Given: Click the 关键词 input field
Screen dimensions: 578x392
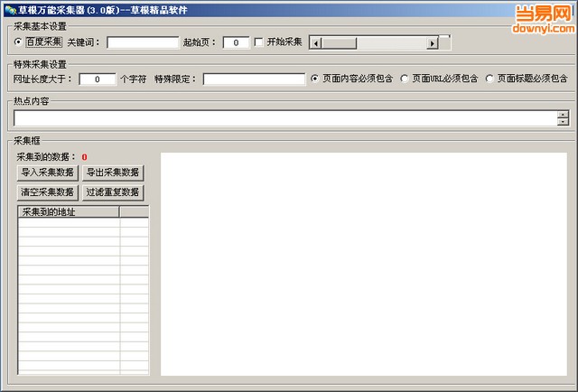Looking at the screenshot, I should click(143, 42).
